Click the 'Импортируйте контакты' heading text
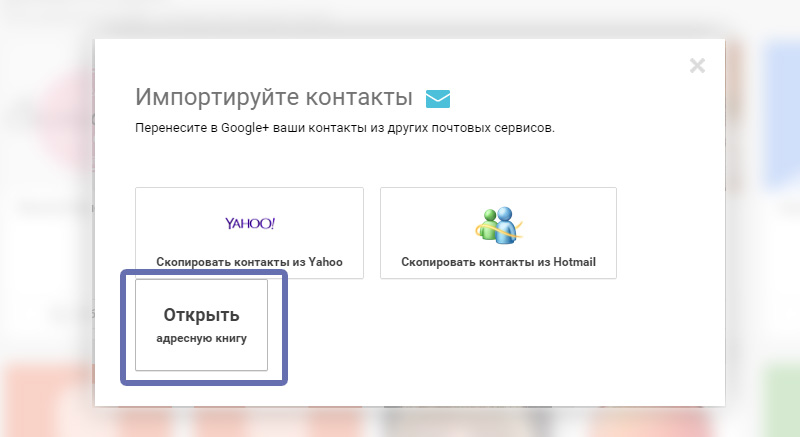This screenshot has height=437, width=800. tap(274, 97)
